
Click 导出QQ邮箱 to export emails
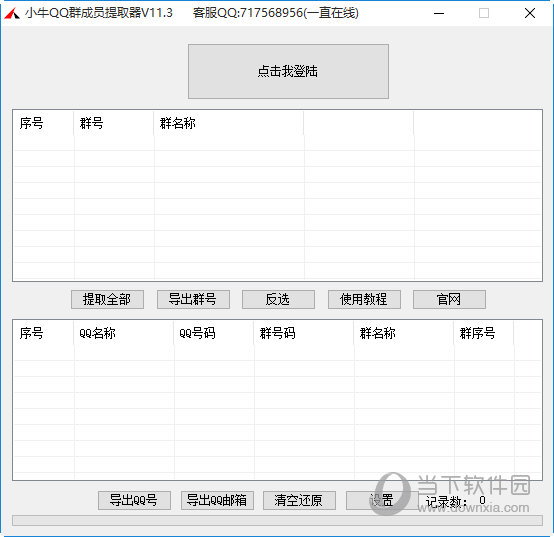(x=217, y=500)
